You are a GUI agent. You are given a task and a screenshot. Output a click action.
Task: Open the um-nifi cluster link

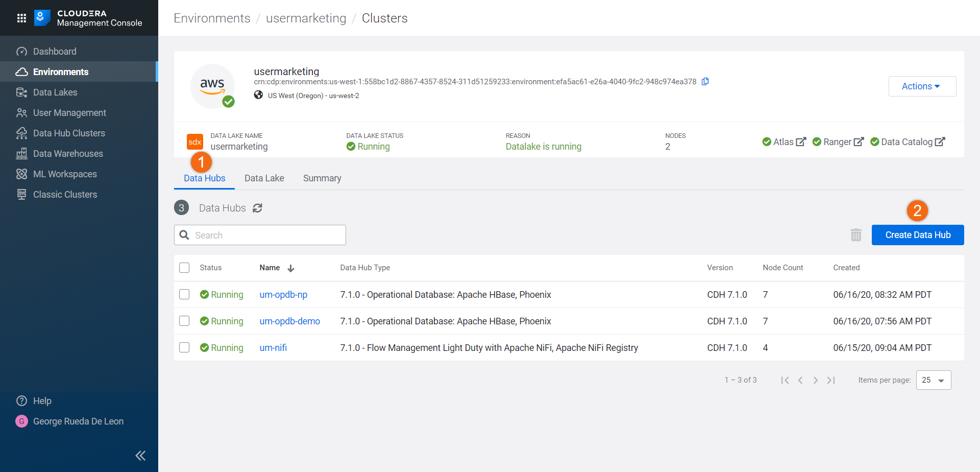pyautogui.click(x=273, y=348)
